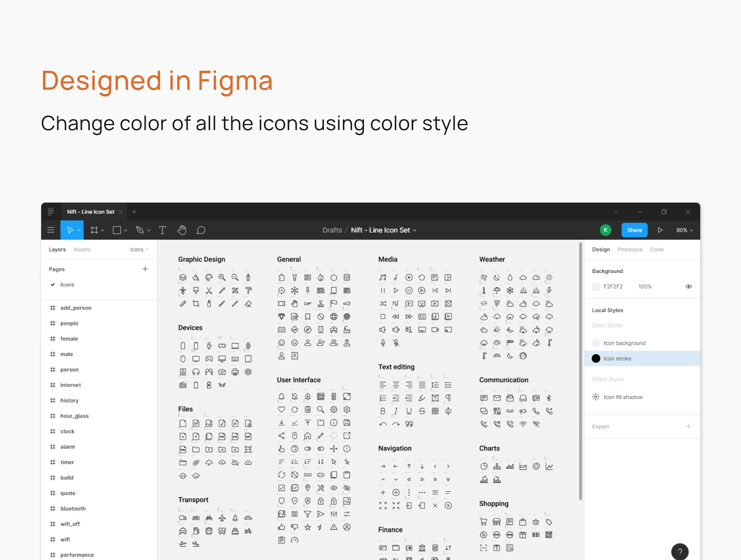
Task: Click the right arrow icon in Navigation
Action: [x=383, y=466]
